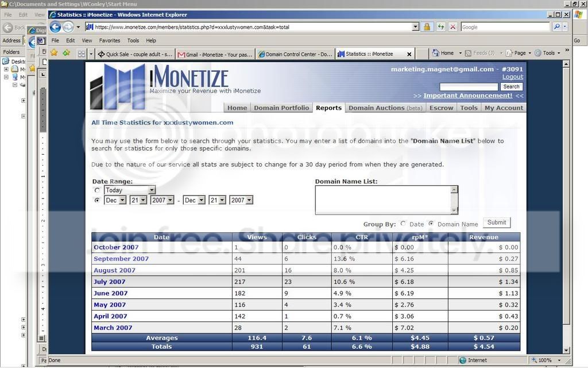Open the 100% zoom level control
588x368 pixels.
547,360
